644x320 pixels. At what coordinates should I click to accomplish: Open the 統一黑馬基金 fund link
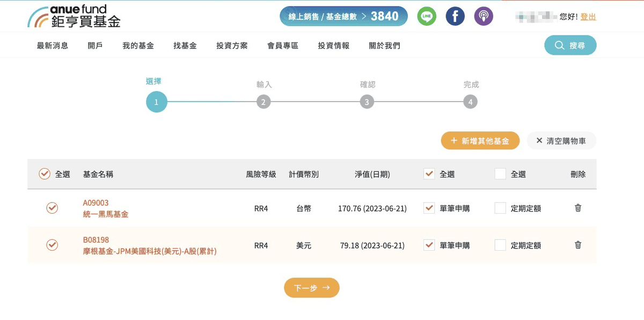click(106, 214)
